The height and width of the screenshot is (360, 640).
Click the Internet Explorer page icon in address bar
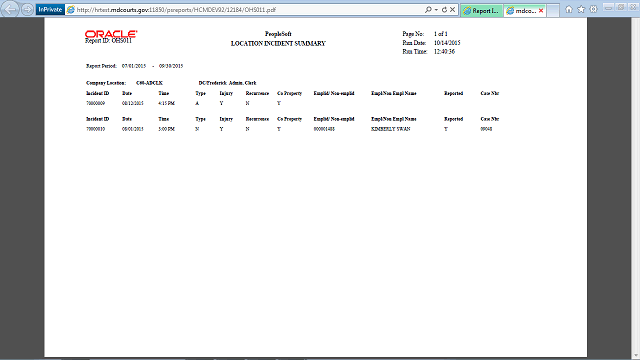click(71, 10)
